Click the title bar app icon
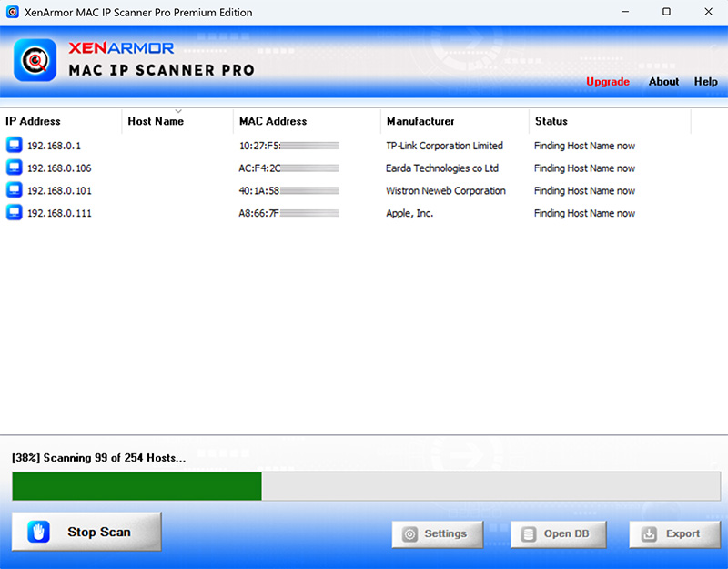 pos(13,12)
